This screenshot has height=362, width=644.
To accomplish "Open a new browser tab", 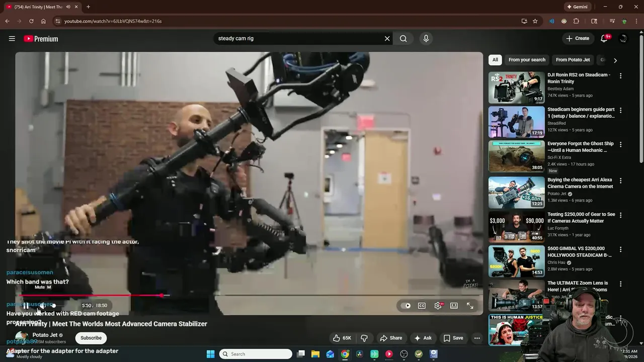I will (x=88, y=7).
